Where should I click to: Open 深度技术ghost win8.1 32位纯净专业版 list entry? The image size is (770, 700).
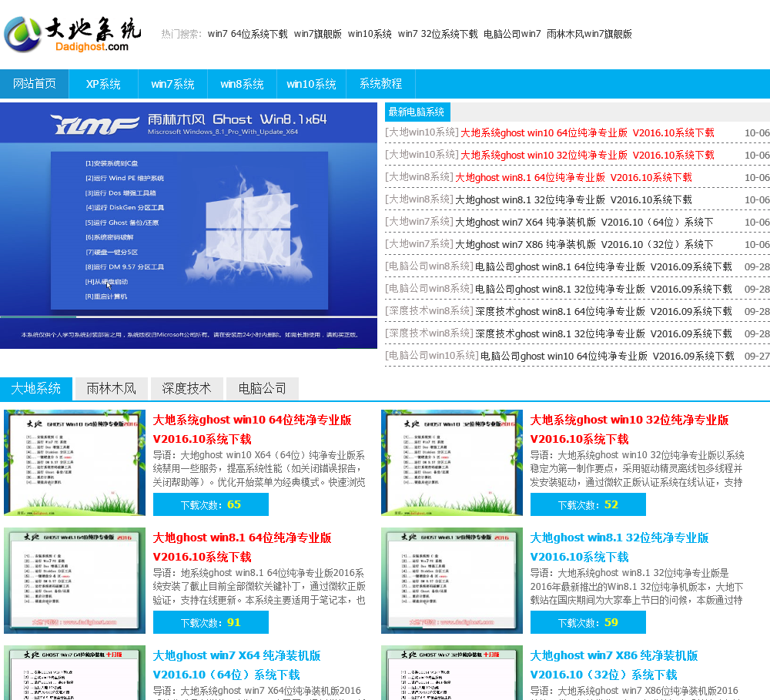coord(603,333)
